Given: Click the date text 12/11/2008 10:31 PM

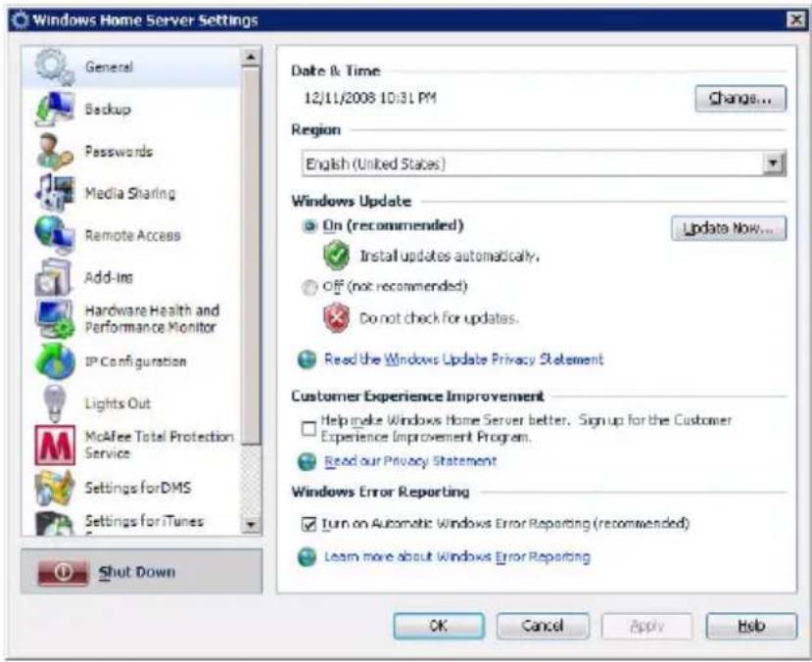Looking at the screenshot, I should pos(369,98).
